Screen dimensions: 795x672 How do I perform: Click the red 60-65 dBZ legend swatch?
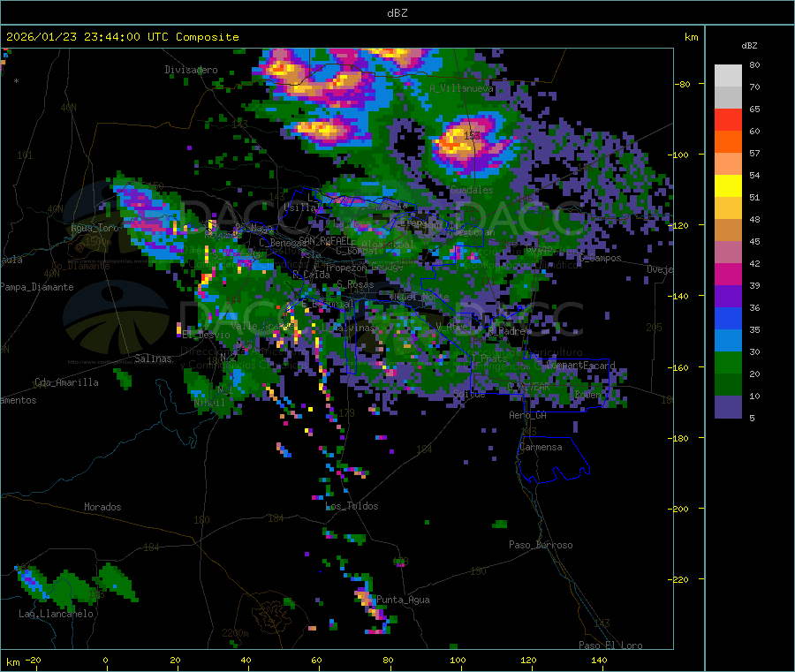(x=728, y=119)
